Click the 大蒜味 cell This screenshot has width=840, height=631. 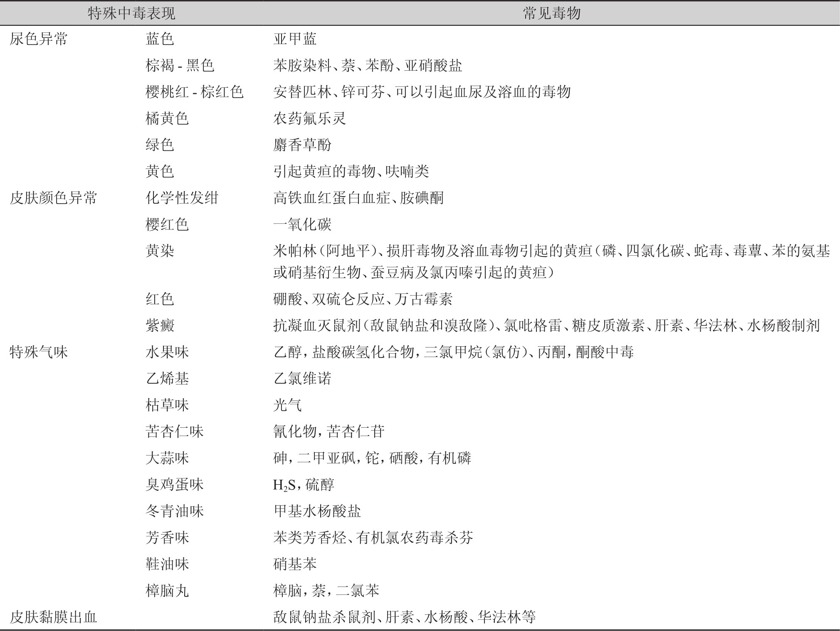[x=167, y=458]
